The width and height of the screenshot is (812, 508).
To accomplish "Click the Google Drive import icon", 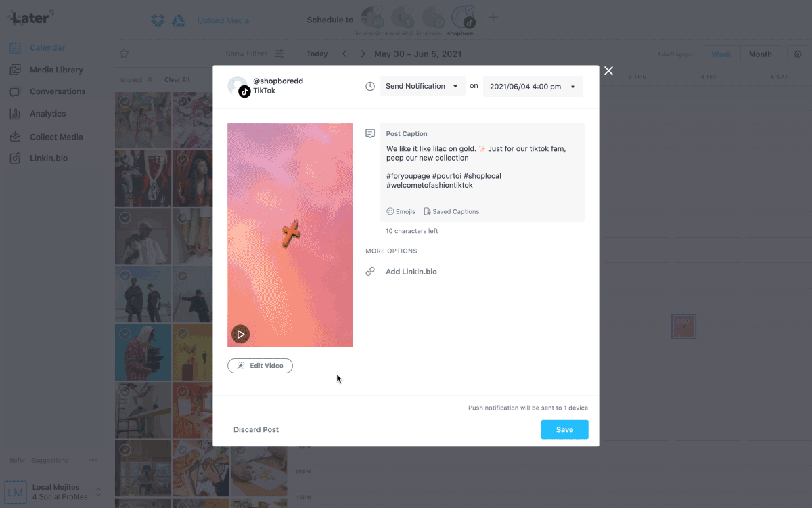I will click(x=179, y=20).
